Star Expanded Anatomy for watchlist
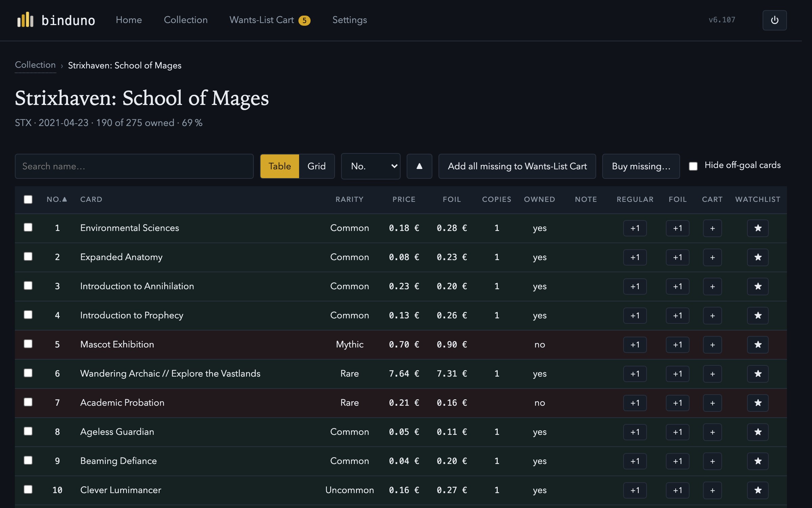 pyautogui.click(x=758, y=257)
